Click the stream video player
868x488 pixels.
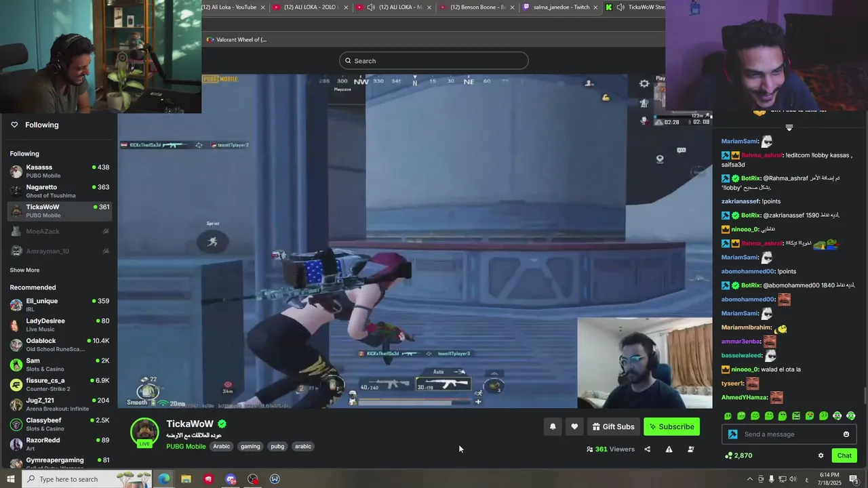(x=415, y=241)
